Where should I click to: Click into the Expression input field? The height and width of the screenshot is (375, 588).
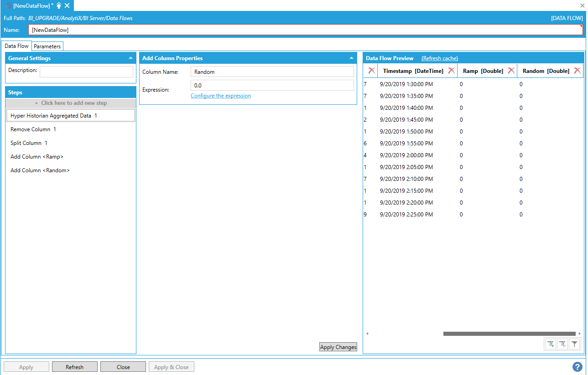click(272, 85)
